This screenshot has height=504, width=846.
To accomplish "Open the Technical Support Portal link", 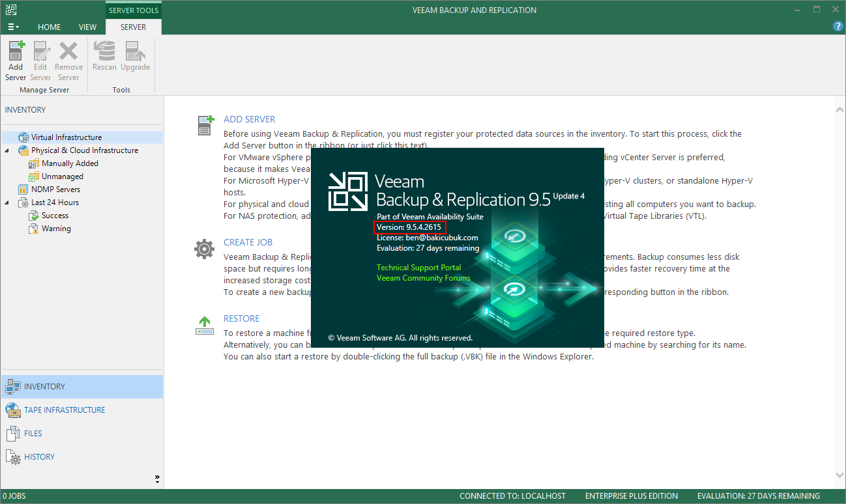I will point(418,268).
